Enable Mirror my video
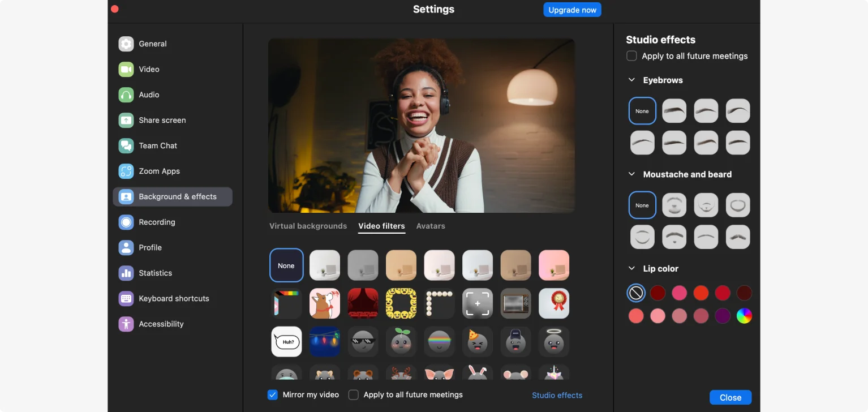The image size is (868, 412). point(272,394)
